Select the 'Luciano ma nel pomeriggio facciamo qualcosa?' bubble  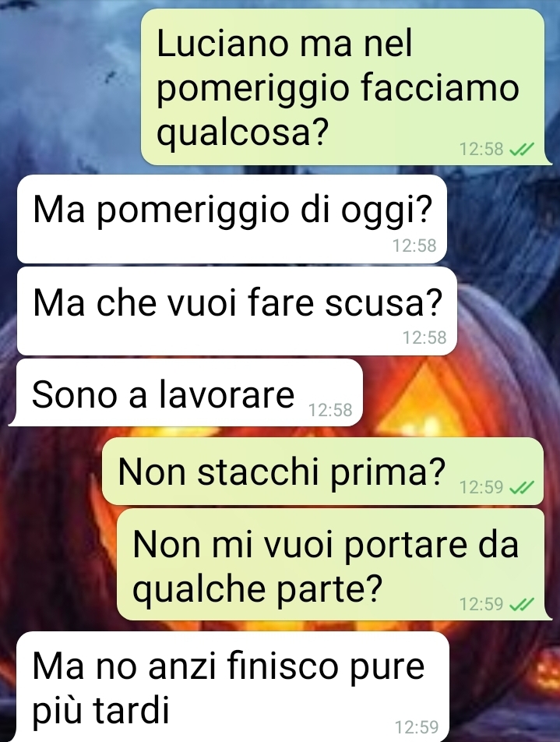pyautogui.click(x=347, y=87)
